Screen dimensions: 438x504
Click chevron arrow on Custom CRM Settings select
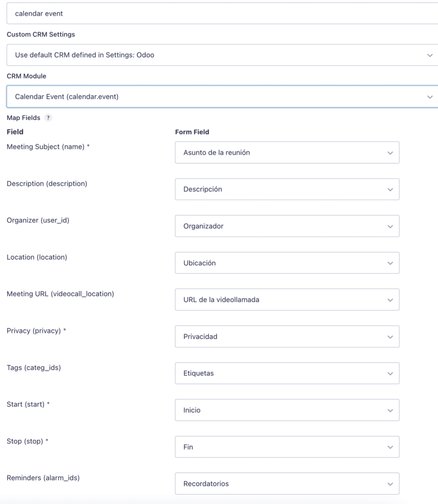coord(430,55)
